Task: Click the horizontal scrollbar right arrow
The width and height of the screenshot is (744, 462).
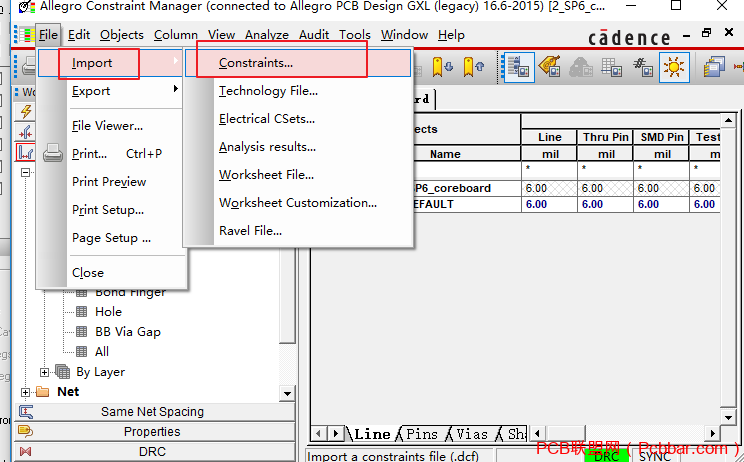Action: pos(712,433)
